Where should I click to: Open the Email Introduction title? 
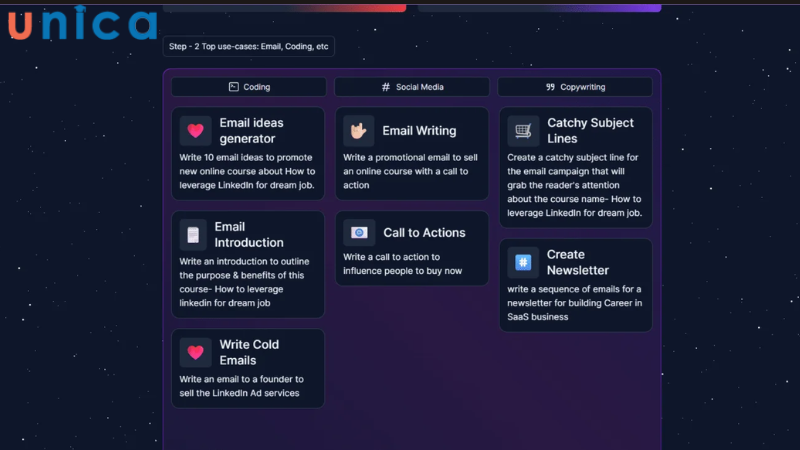click(x=248, y=235)
